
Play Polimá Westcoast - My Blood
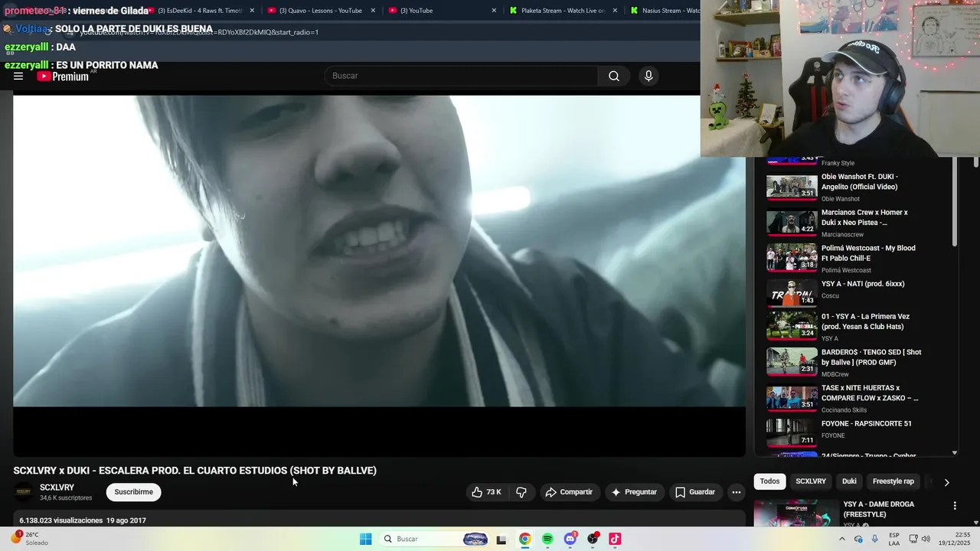(x=860, y=258)
